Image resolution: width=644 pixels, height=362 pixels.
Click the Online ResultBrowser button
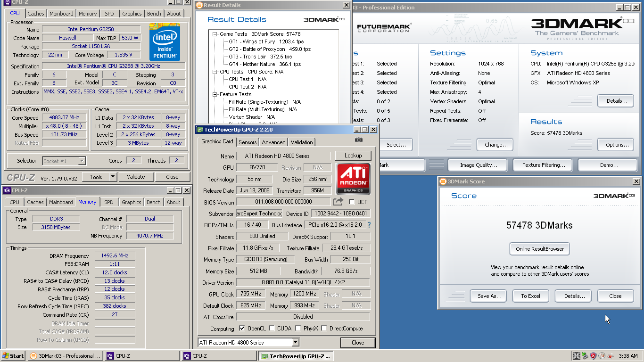point(540,249)
